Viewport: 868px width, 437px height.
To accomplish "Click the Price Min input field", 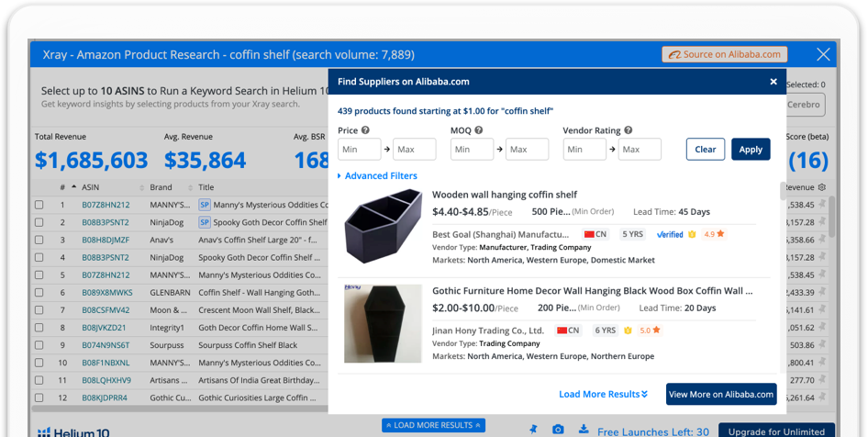I will pos(359,150).
